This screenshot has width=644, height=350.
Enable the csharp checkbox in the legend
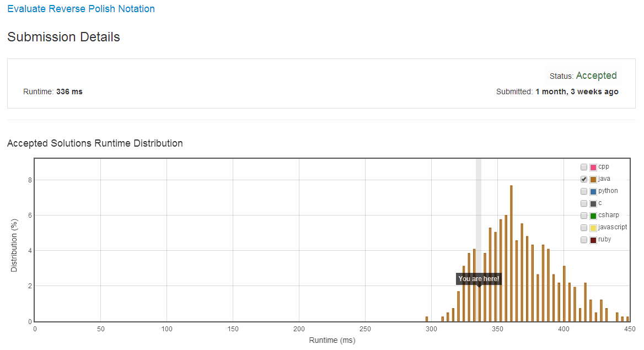pyautogui.click(x=583, y=216)
